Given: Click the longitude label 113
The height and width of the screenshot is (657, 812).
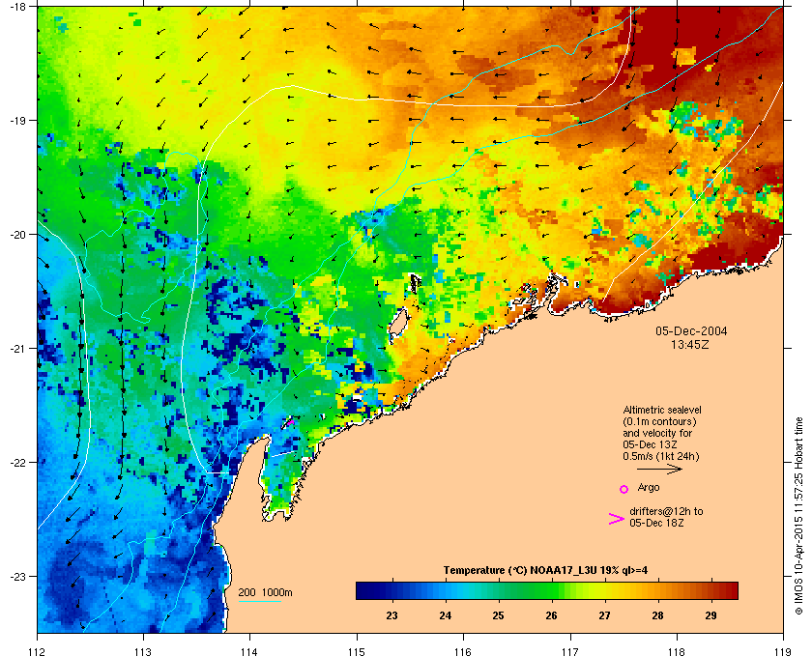Looking at the screenshot, I should [x=143, y=651].
